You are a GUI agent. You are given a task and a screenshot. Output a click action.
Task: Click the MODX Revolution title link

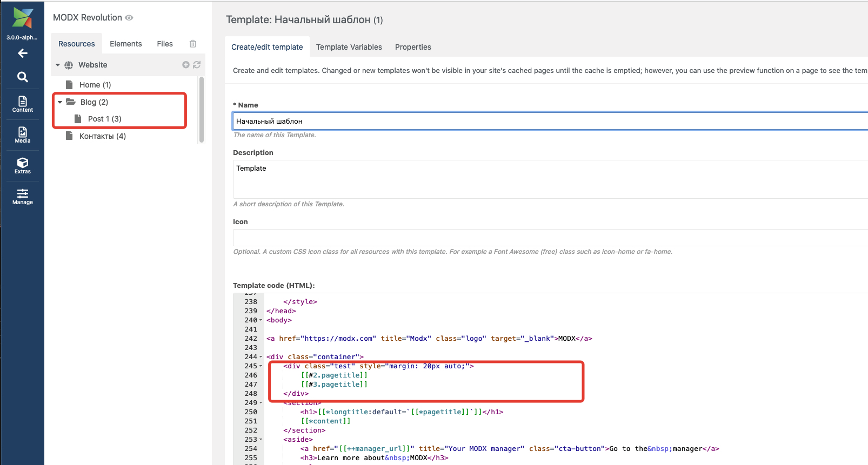pos(88,17)
